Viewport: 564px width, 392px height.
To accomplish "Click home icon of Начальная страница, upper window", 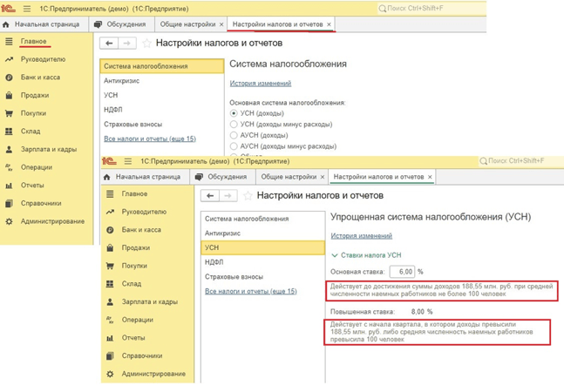I will coord(6,24).
